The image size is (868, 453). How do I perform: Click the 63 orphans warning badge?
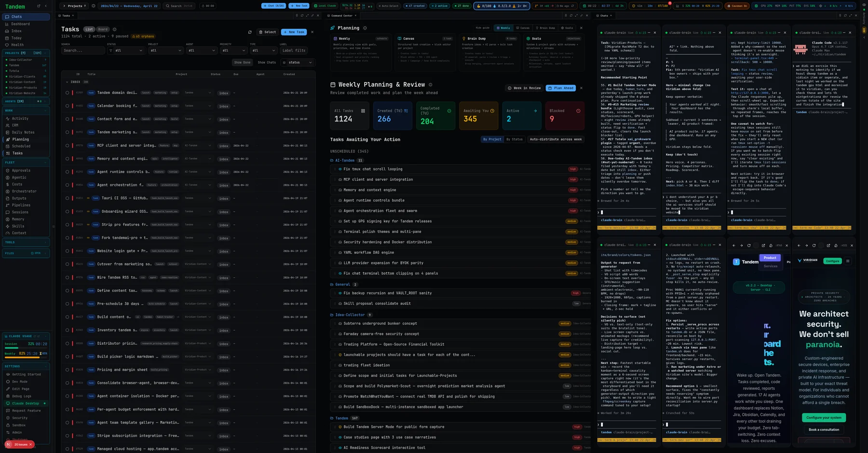click(x=144, y=36)
